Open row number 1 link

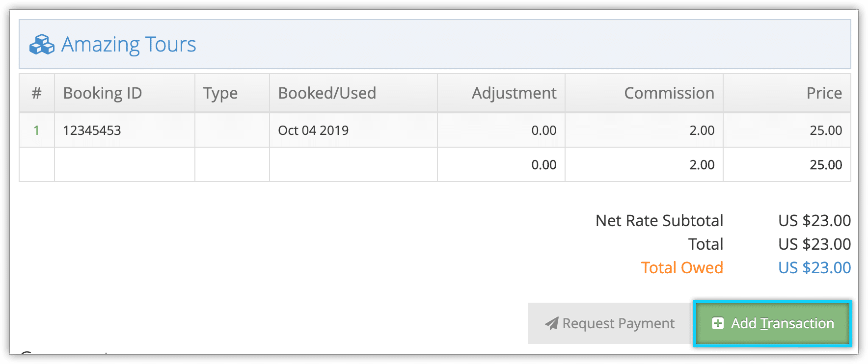click(x=36, y=130)
